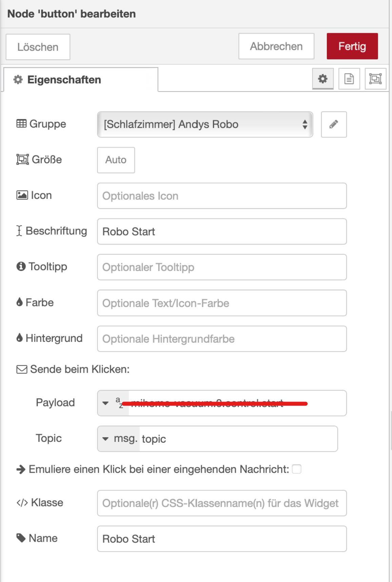Click the Tooltipp info icon

click(x=21, y=267)
